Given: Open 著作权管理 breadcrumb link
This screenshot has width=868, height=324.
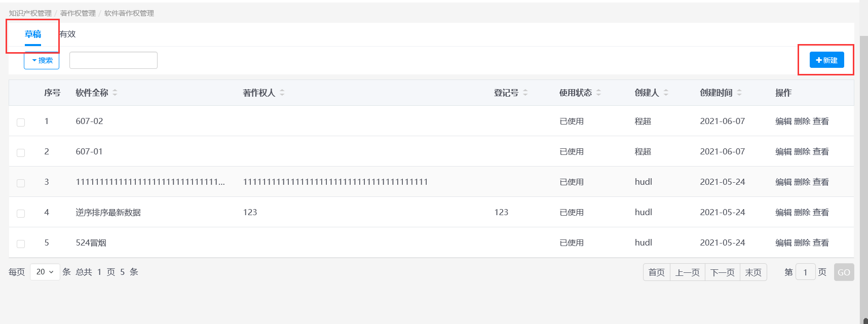Looking at the screenshot, I should point(78,13).
